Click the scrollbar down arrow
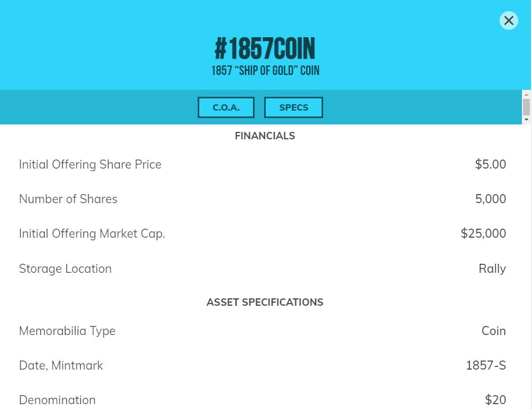The height and width of the screenshot is (410, 532). 527,120
